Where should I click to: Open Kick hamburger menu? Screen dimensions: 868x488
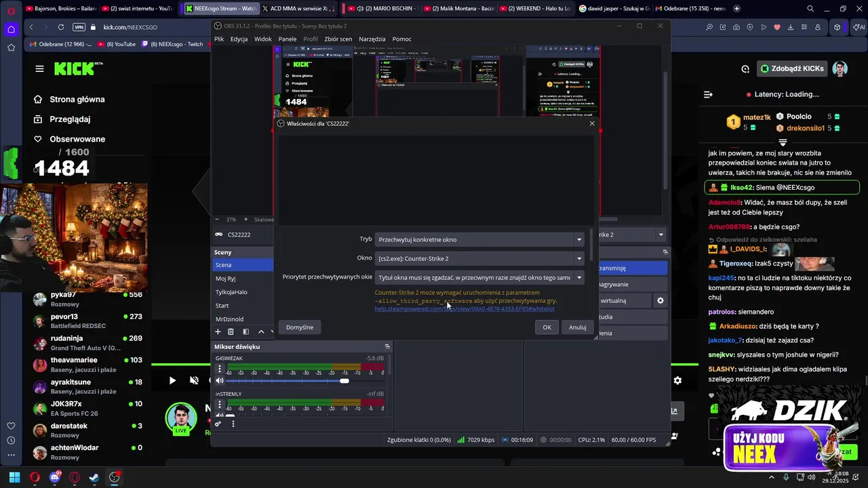pyautogui.click(x=39, y=68)
